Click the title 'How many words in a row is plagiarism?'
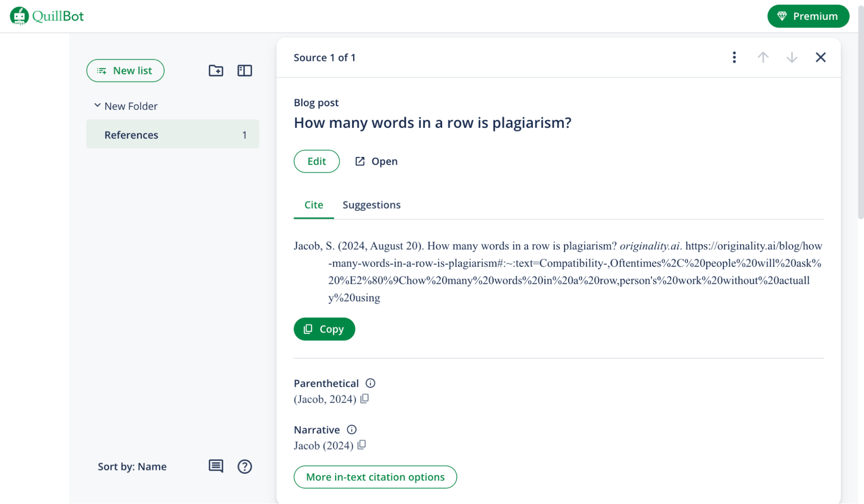This screenshot has width=864, height=504. pos(433,123)
